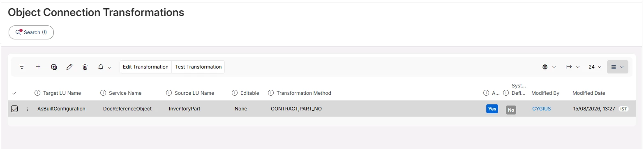The height and width of the screenshot is (149, 644).
Task: Open the filter panel icon
Action: coord(22,67)
